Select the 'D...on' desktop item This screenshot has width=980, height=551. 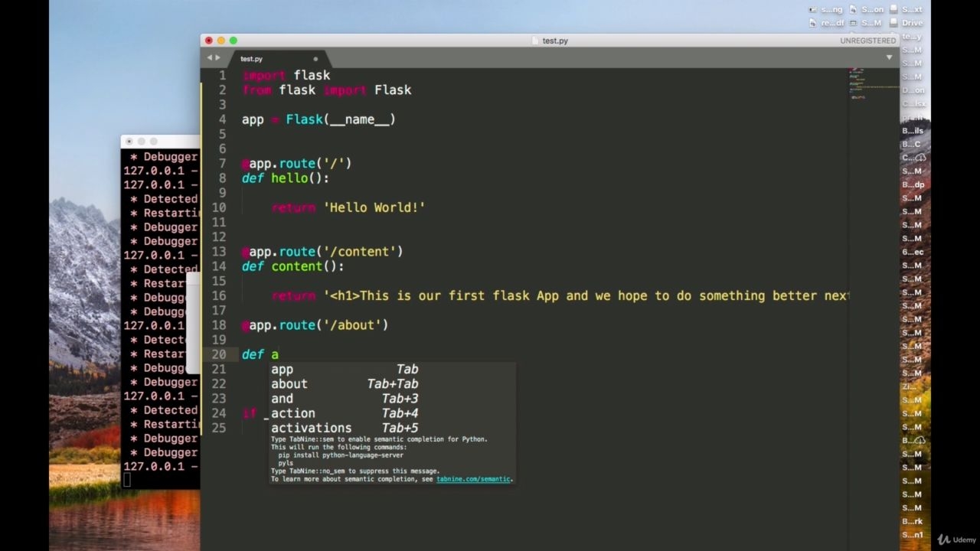click(x=913, y=90)
